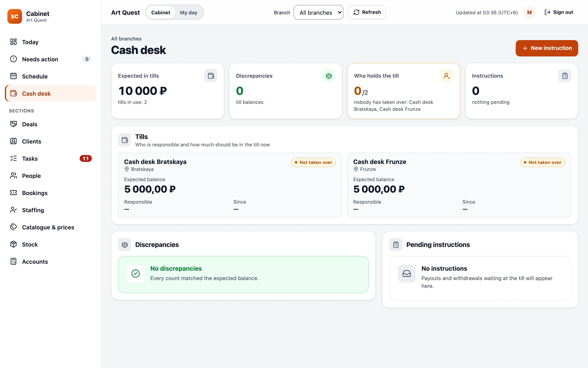Viewport: 588px width, 368px height.
Task: Click the Needs action alert icon
Action: [x=13, y=59]
